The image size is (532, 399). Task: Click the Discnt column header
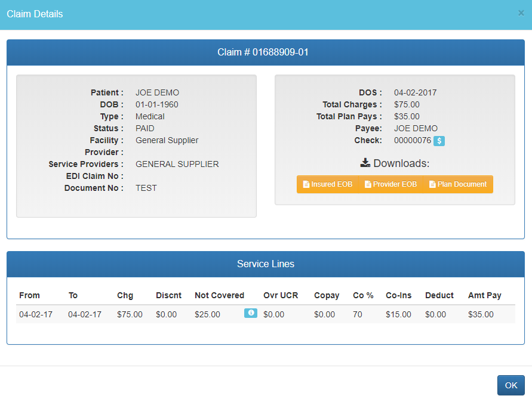(168, 295)
